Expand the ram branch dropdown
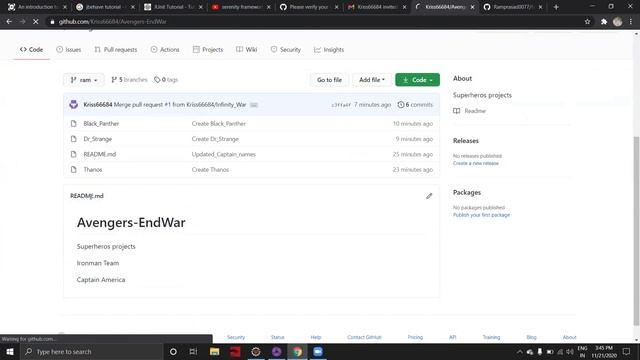 [84, 80]
